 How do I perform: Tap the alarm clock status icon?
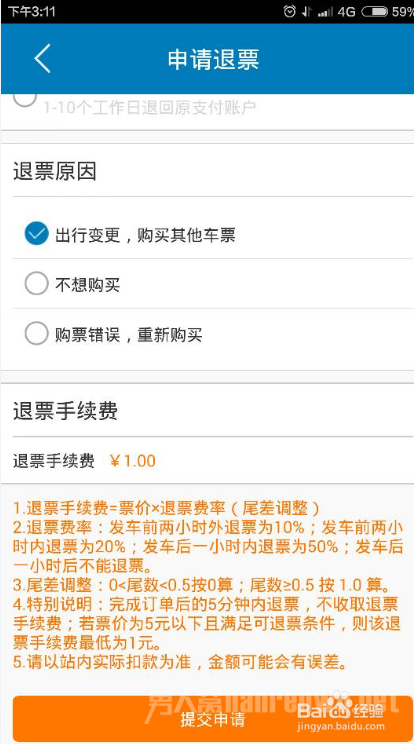(x=289, y=11)
